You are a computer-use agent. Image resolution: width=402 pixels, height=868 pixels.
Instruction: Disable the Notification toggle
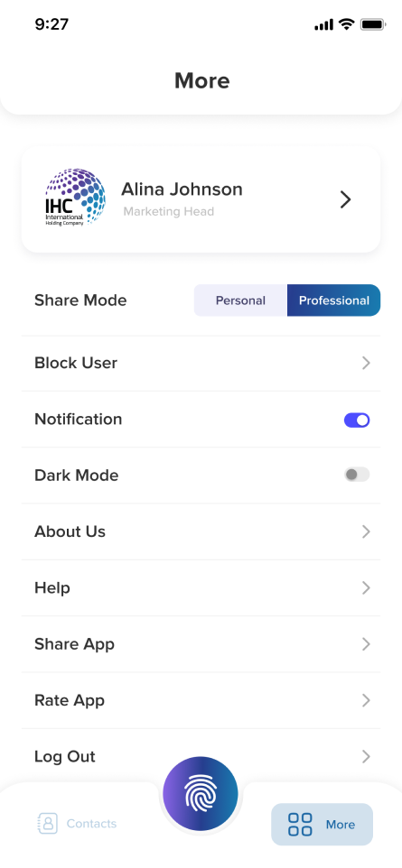click(357, 420)
